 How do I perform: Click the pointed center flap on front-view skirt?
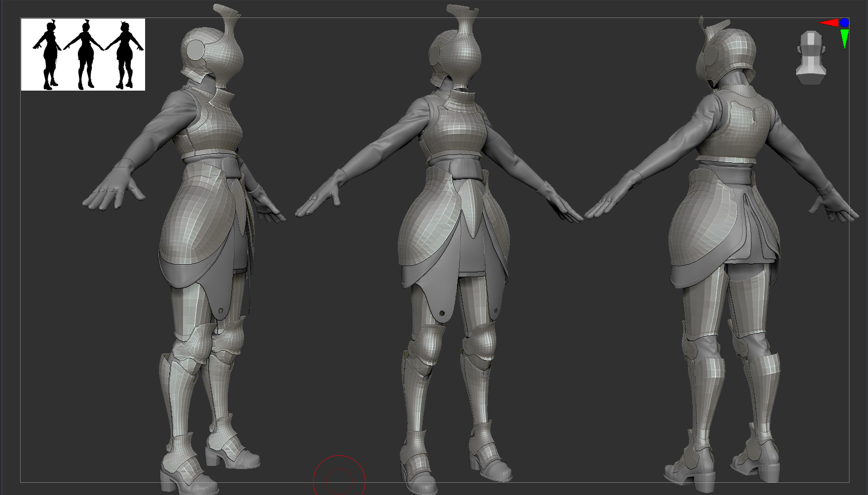(x=470, y=212)
